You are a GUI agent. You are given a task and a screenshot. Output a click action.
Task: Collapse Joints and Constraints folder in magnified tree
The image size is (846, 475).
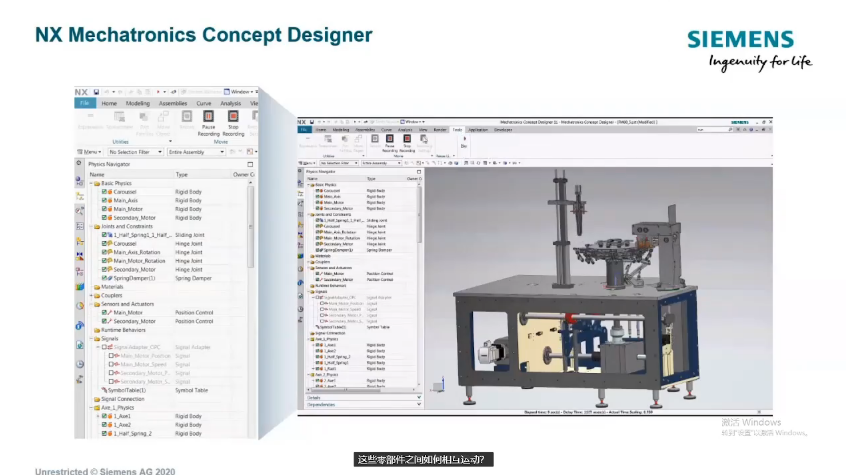[x=91, y=227]
